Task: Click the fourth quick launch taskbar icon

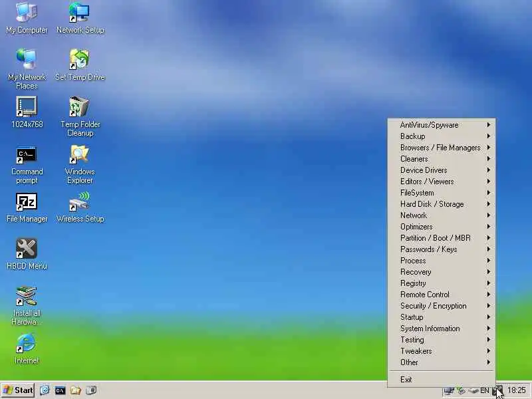Action: 91,390
